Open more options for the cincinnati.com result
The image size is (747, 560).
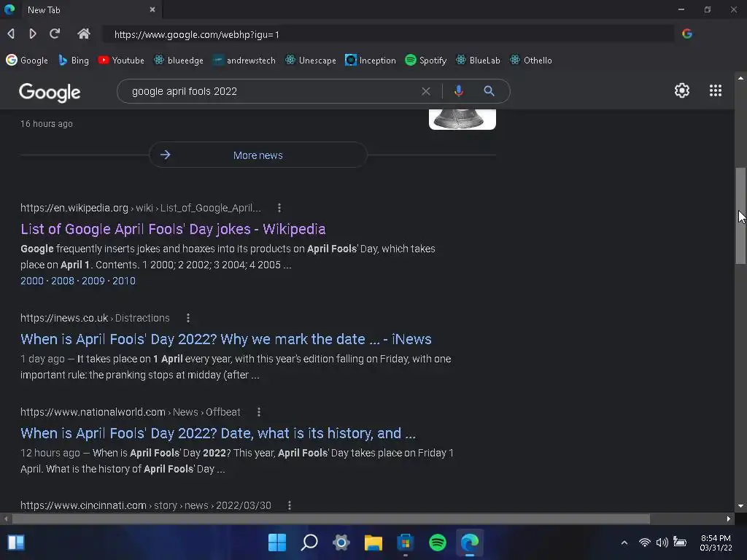(x=289, y=505)
